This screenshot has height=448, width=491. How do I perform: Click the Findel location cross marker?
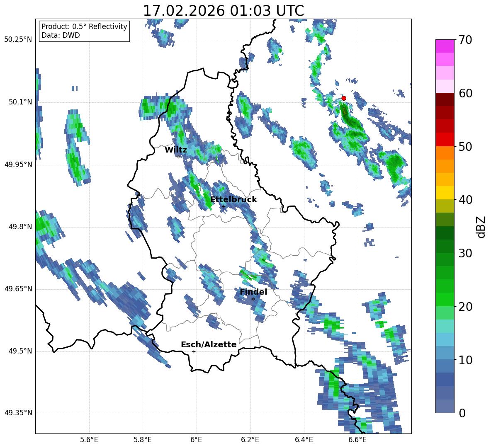(x=253, y=299)
